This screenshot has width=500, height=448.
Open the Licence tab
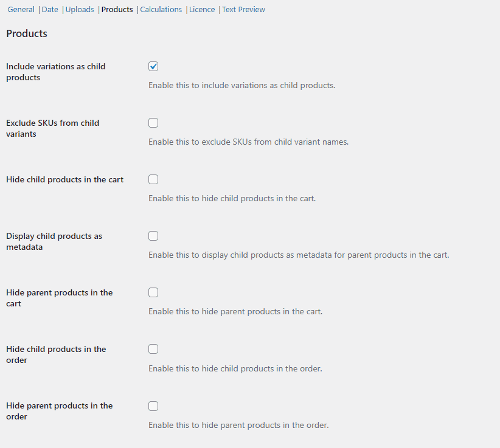coord(202,10)
